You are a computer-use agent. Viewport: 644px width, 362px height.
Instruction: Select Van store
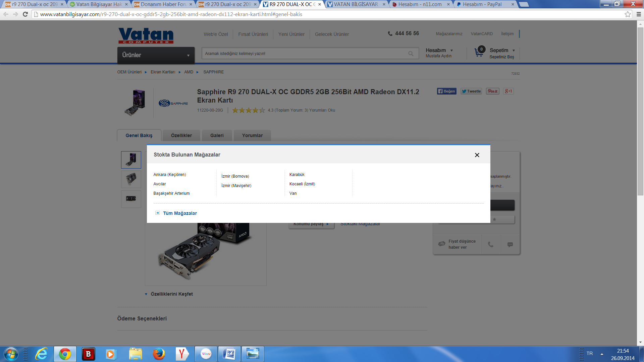click(293, 193)
